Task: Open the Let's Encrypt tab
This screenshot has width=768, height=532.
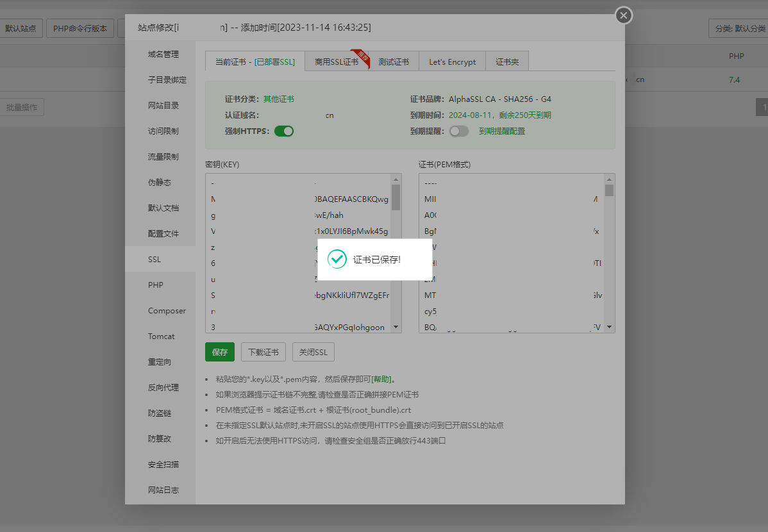Action: (x=452, y=62)
